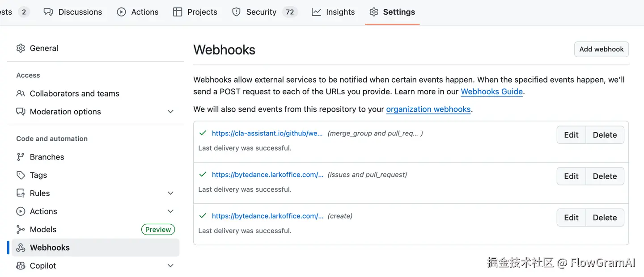Viewport: 644px width, 277px height.
Task: Switch to the Projects tab
Action: (195, 12)
